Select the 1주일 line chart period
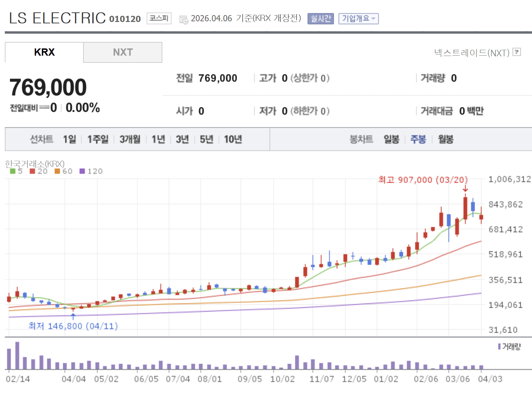The height and width of the screenshot is (397, 532). pos(98,139)
